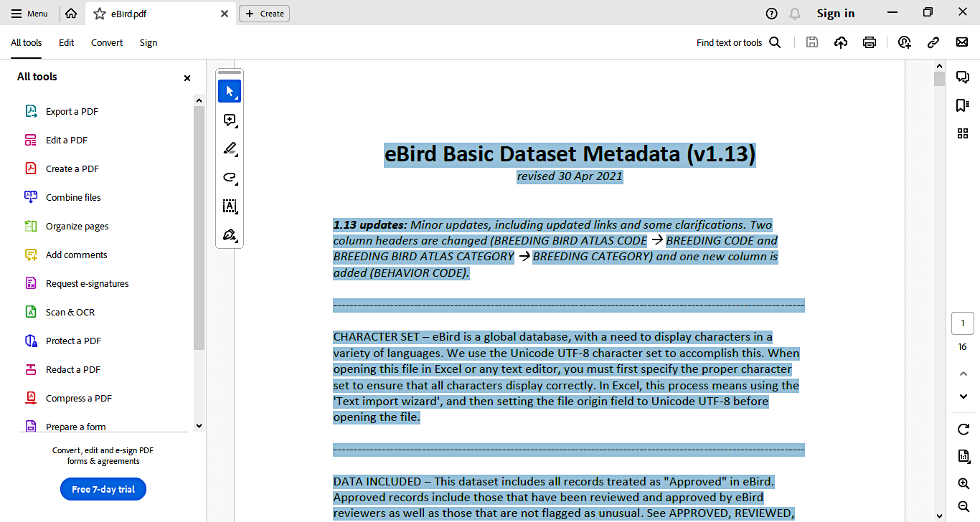Viewport: 980px width, 522px height.
Task: Click the quick toolbar drag handle
Action: pos(230,72)
